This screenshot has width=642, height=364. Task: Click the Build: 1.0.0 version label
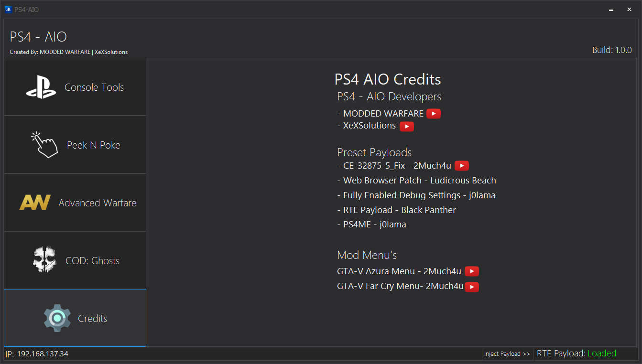click(x=612, y=49)
